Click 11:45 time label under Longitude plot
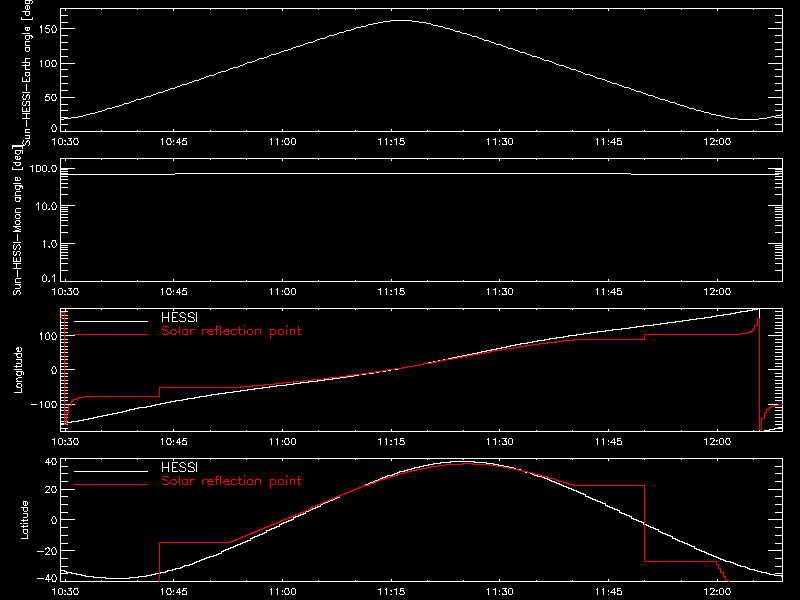Image resolution: width=800 pixels, height=600 pixels. click(x=609, y=442)
